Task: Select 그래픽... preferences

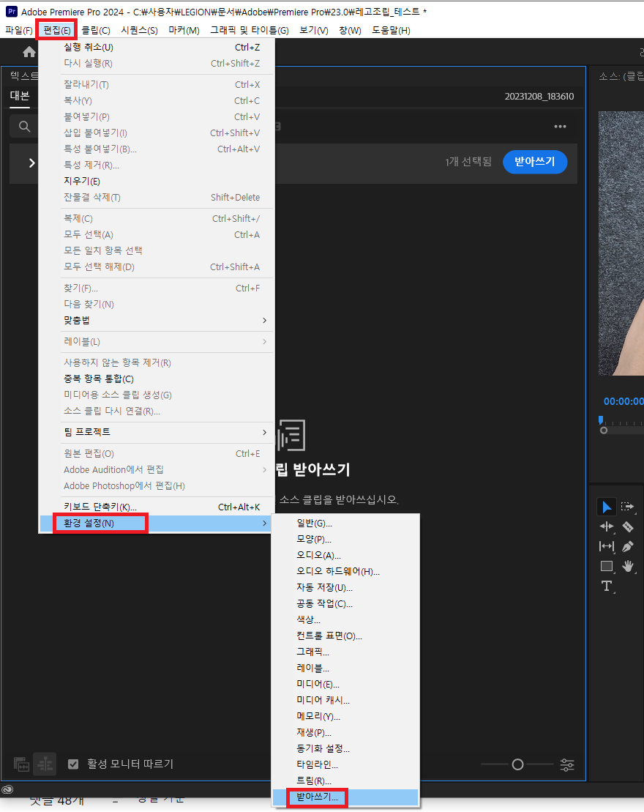Action: point(345,652)
